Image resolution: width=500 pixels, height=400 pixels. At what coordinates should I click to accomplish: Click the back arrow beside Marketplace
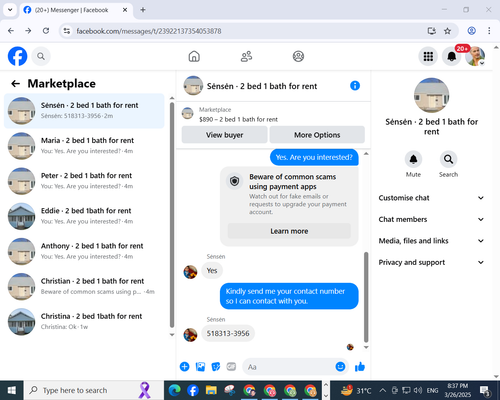(15, 84)
